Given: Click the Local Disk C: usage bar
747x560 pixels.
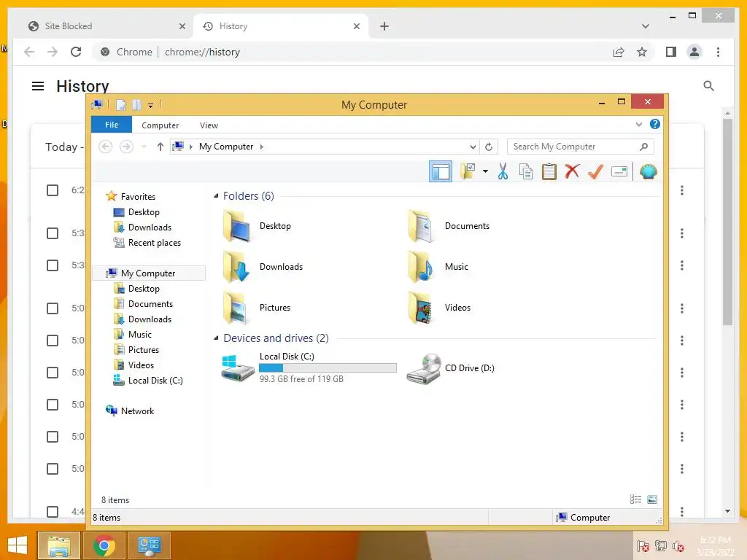Looking at the screenshot, I should [x=328, y=367].
